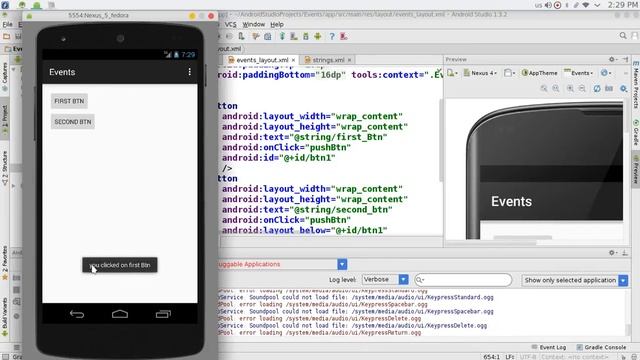The image size is (640, 360).
Task: Open the Window menu
Action: 253,24
